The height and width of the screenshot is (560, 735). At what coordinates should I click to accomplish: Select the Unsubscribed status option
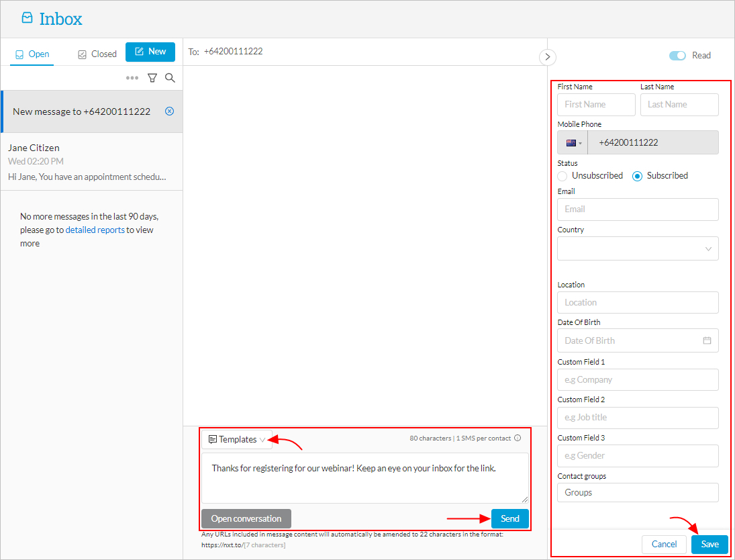coord(562,176)
